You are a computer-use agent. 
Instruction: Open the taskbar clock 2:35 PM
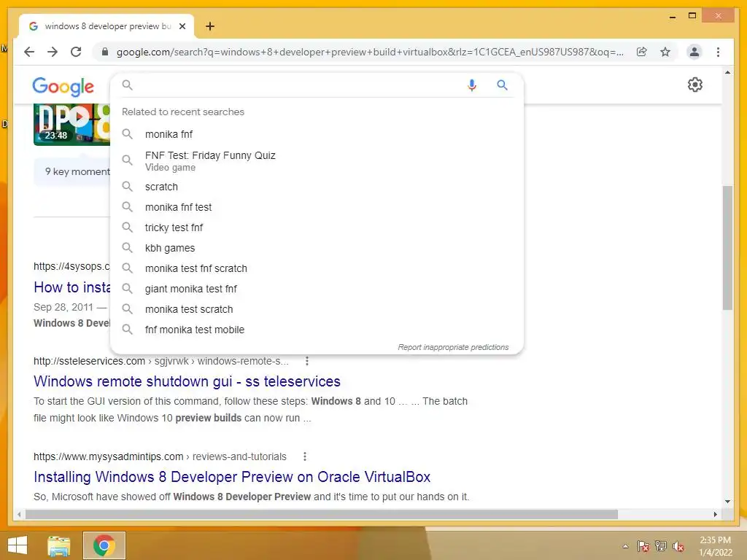click(716, 546)
